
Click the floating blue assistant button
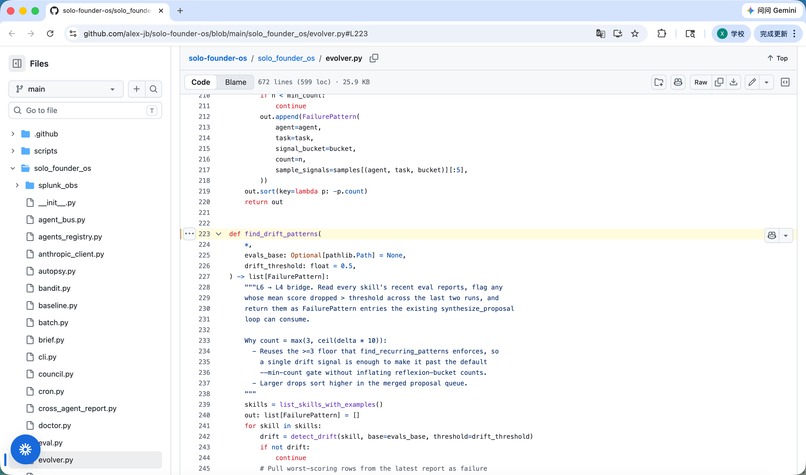tap(25, 449)
